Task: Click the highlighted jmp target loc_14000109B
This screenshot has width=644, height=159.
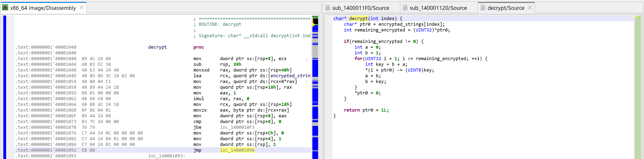Action: tap(237, 150)
